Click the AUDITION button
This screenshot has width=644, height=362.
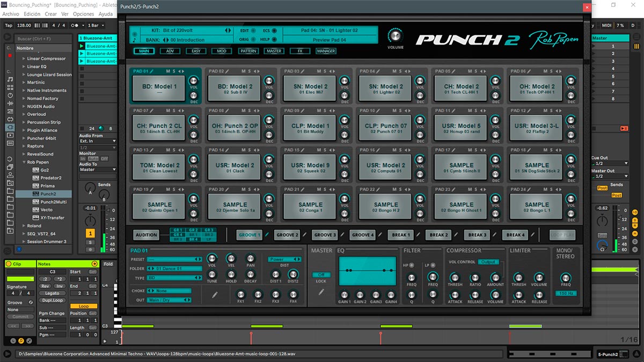[147, 235]
